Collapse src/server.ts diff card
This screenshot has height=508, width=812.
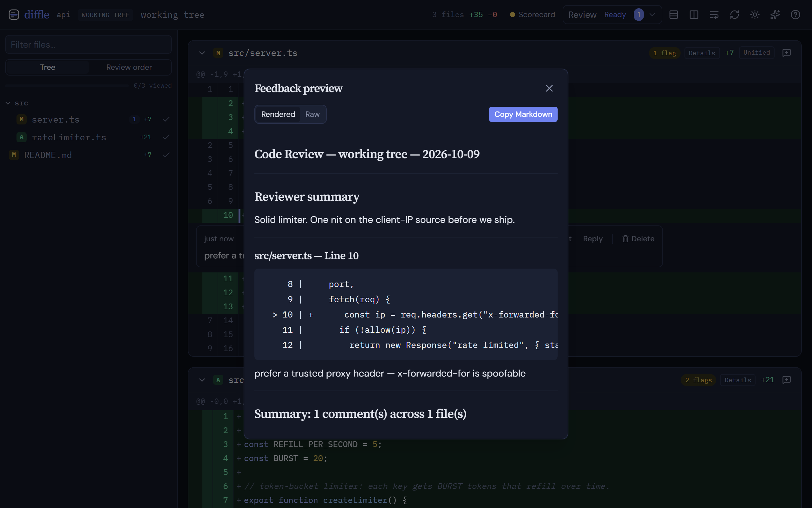point(202,53)
